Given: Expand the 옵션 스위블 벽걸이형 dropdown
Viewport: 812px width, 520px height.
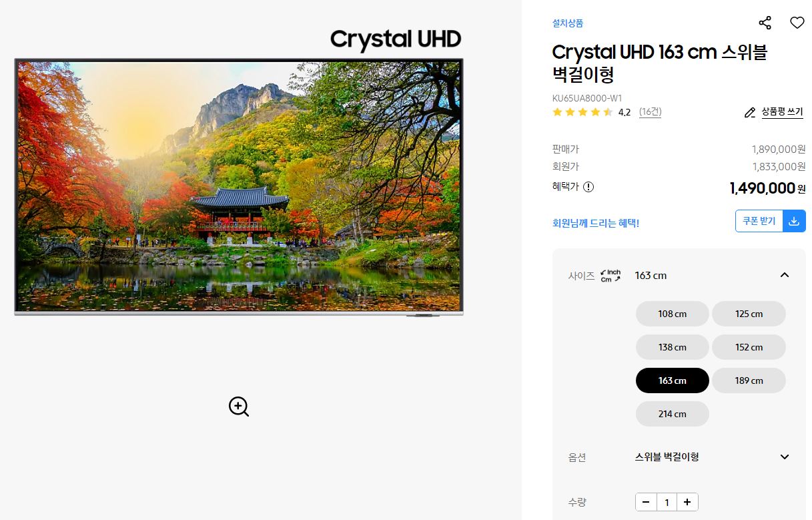Looking at the screenshot, I should [x=785, y=457].
